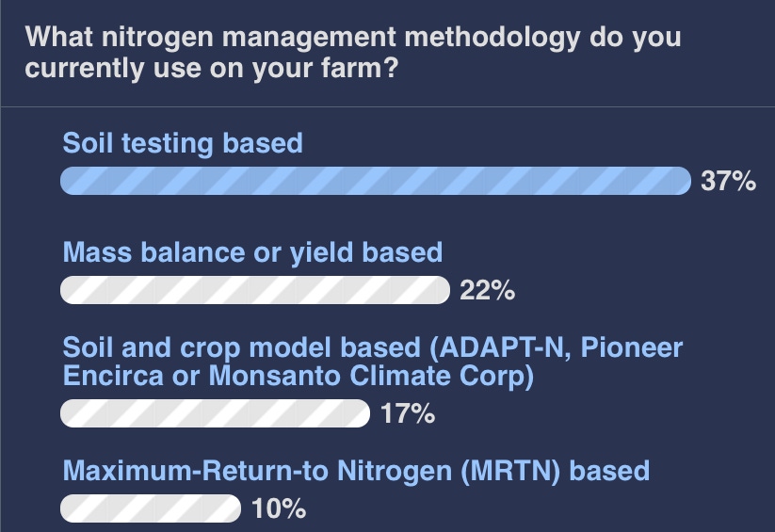Choose Soil and crop model based option
The height and width of the screenshot is (532, 775).
[x=373, y=362]
